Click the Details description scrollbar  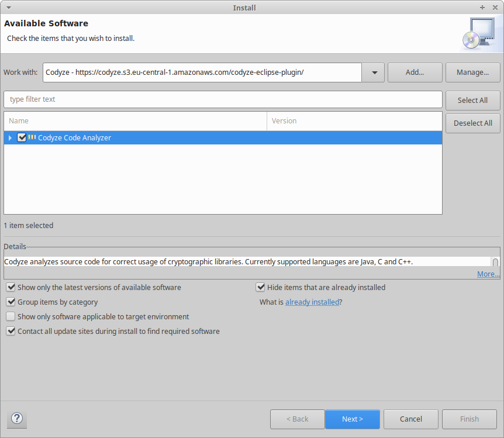(495, 262)
